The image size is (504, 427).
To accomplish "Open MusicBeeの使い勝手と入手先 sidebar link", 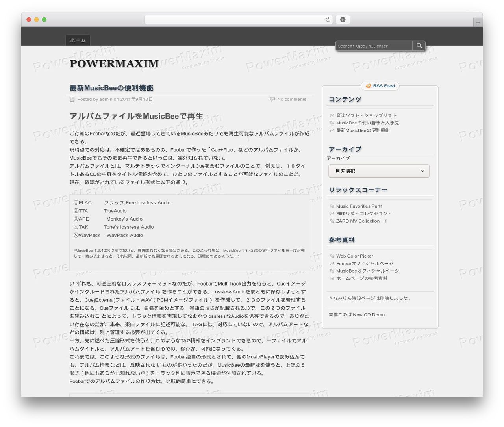I will click(368, 123).
